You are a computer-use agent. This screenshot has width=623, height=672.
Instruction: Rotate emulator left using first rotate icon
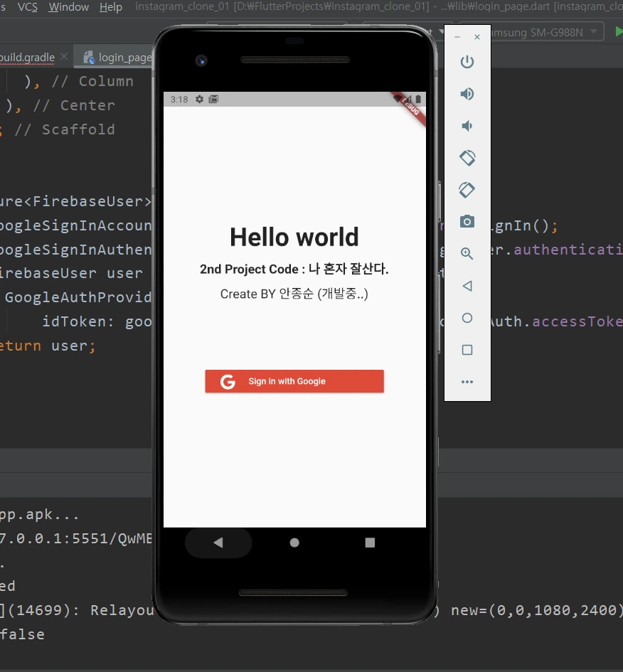[x=467, y=158]
